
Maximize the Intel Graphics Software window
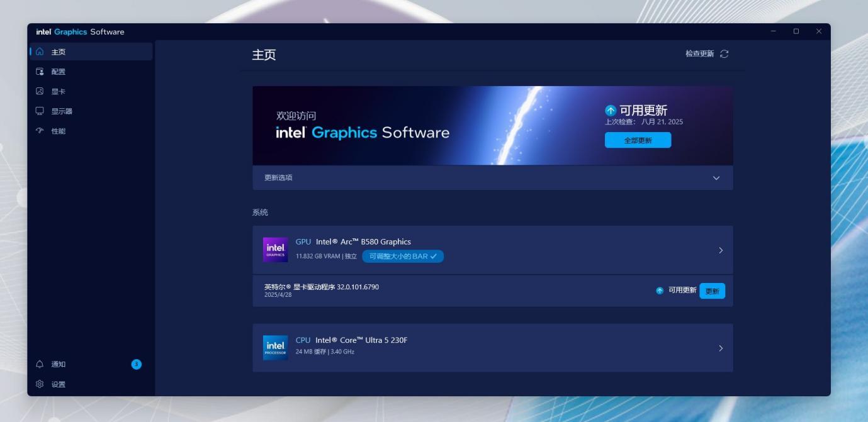(796, 31)
